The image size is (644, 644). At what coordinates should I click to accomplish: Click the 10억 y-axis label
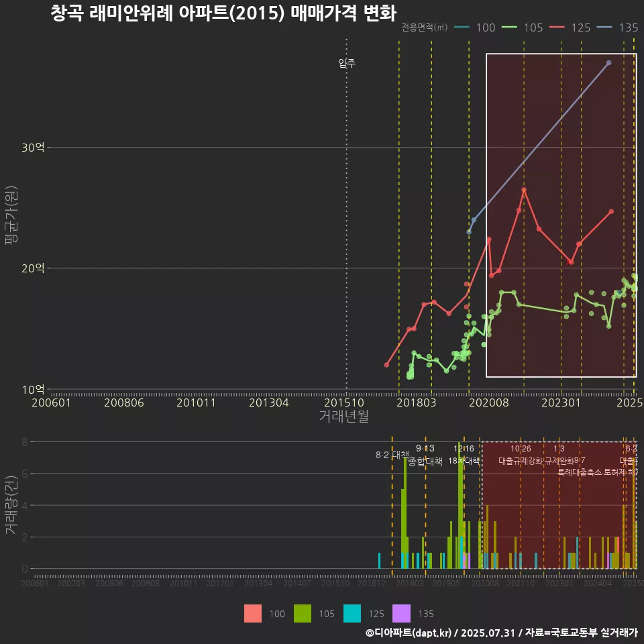point(33,389)
